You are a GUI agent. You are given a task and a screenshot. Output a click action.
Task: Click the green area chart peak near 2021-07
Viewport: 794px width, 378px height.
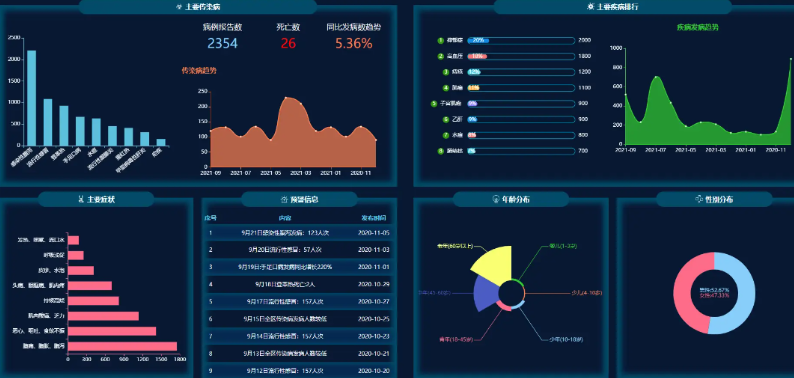[x=656, y=77]
